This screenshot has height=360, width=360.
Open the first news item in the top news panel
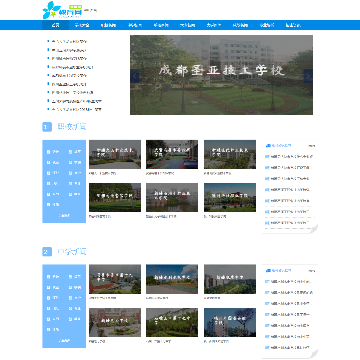pos(289,156)
